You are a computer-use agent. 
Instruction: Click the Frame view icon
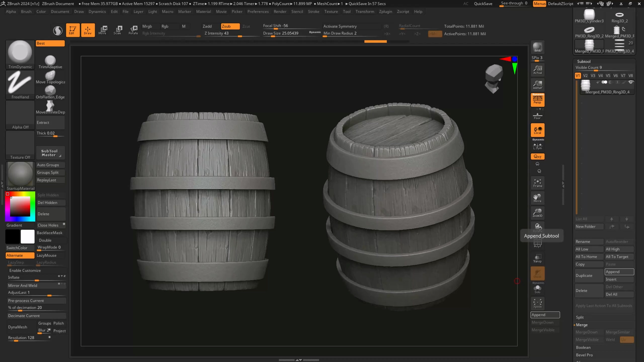(x=537, y=183)
